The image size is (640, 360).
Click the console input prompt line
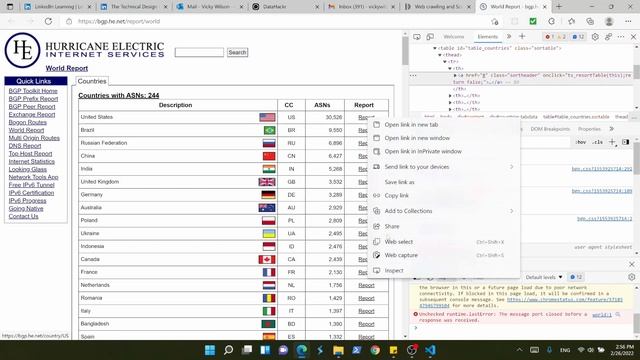click(522, 328)
